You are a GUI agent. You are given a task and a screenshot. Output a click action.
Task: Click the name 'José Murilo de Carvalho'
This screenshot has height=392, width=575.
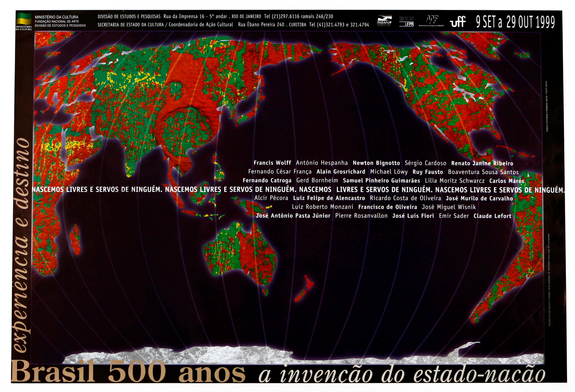479,199
